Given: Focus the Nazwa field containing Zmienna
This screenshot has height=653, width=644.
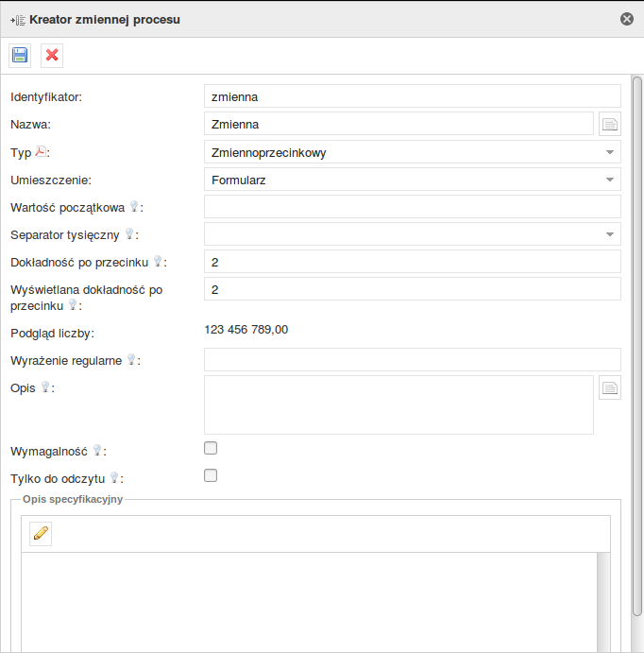Looking at the screenshot, I should [398, 124].
